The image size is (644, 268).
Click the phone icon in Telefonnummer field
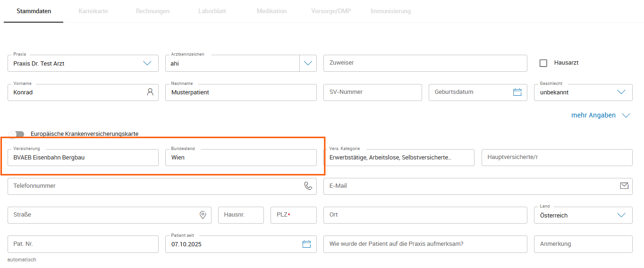pyautogui.click(x=308, y=186)
